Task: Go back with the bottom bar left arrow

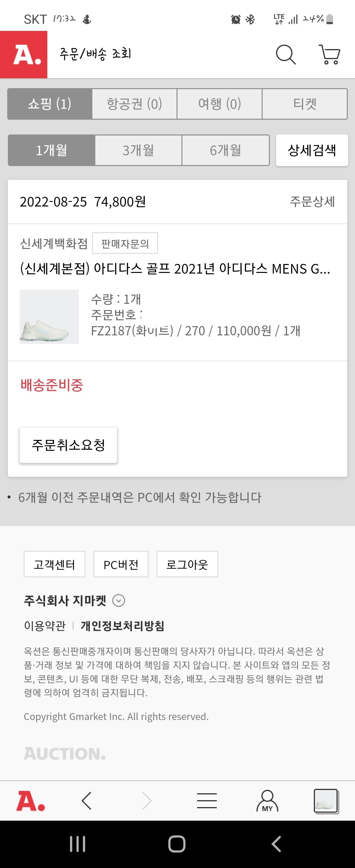Action: (x=86, y=801)
